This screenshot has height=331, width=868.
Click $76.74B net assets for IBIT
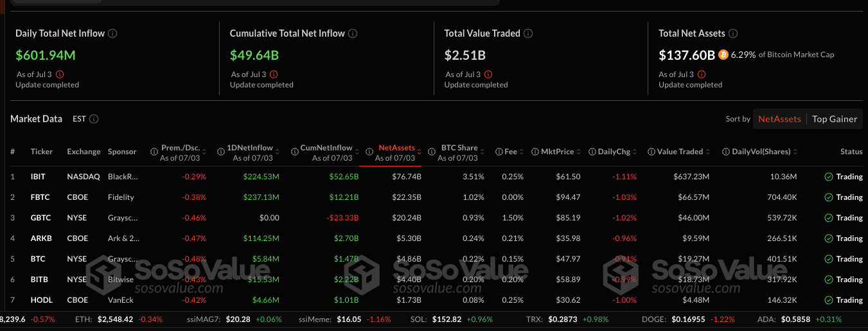pyautogui.click(x=407, y=177)
